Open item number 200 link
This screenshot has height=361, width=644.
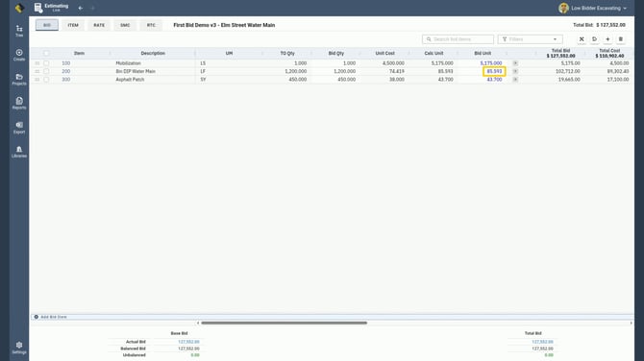pyautogui.click(x=66, y=71)
